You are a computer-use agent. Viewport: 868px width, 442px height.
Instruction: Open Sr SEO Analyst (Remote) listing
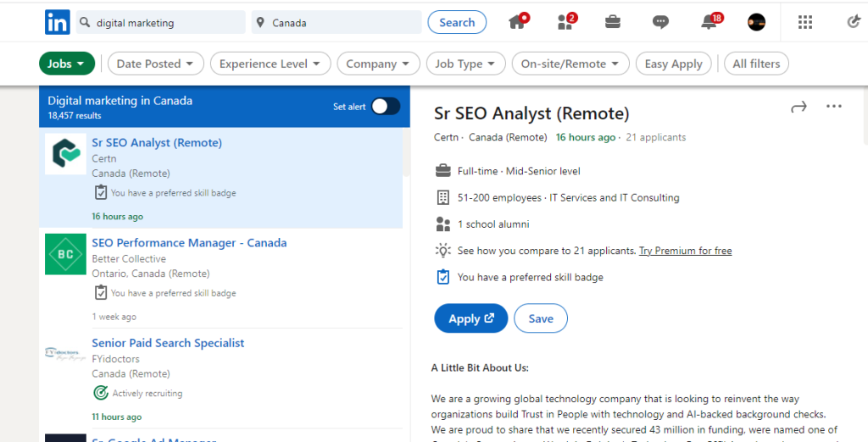point(157,143)
